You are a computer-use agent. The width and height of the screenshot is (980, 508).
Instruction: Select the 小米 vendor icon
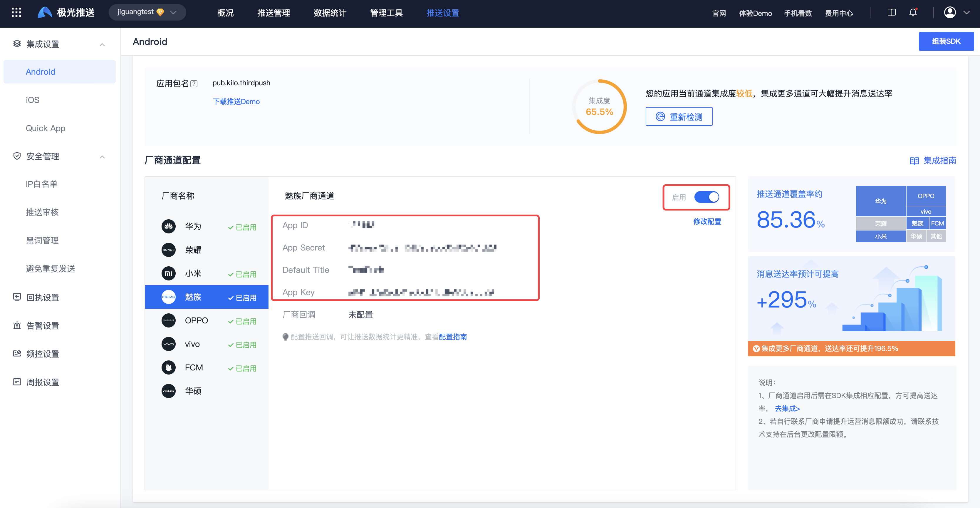point(169,273)
